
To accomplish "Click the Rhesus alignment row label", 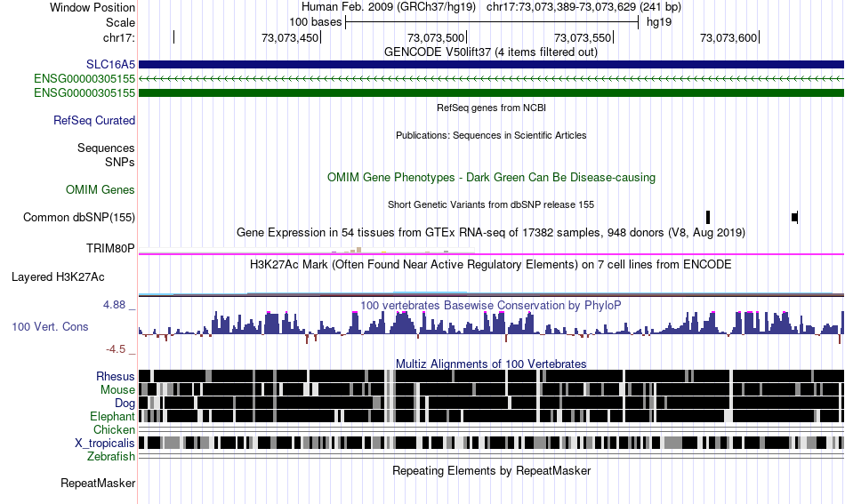I will coord(116,376).
